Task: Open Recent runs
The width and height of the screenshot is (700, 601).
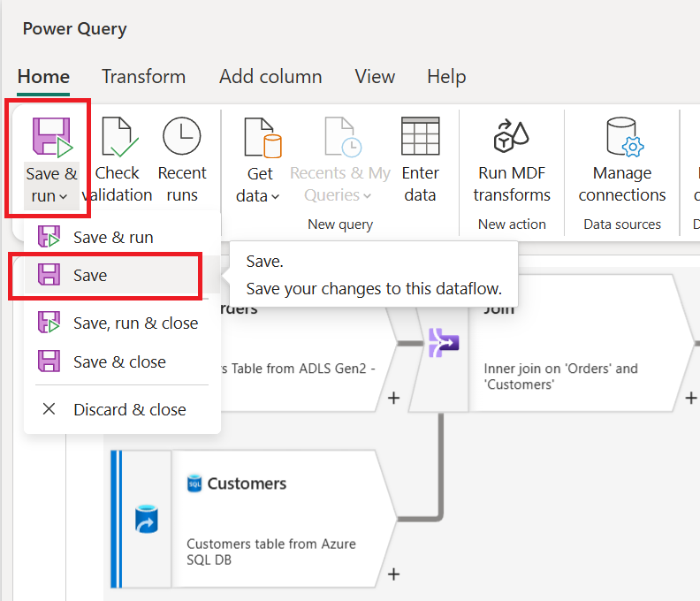Action: 182,160
